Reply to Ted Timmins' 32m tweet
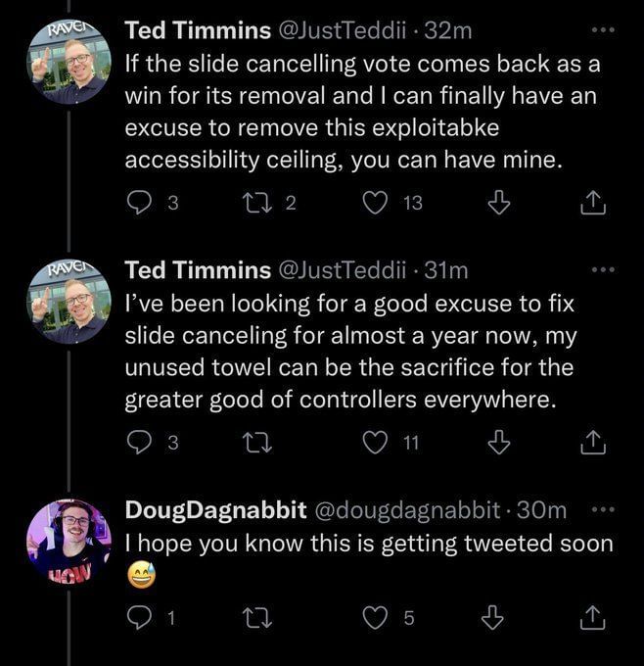Screen dimensions: 644x666 141,203
